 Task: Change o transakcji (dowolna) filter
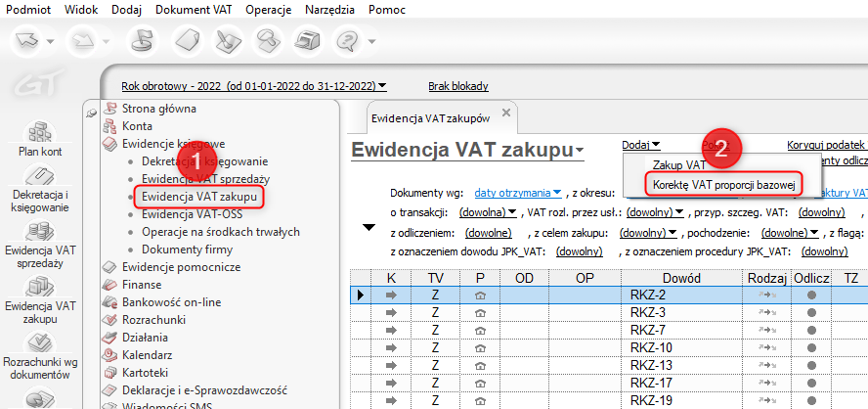pyautogui.click(x=488, y=212)
